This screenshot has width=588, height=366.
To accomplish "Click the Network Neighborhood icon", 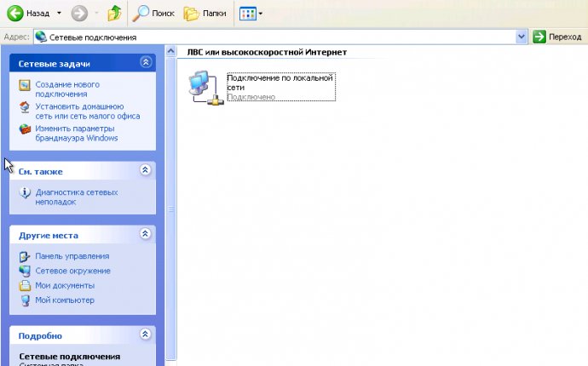I will coord(25,272).
